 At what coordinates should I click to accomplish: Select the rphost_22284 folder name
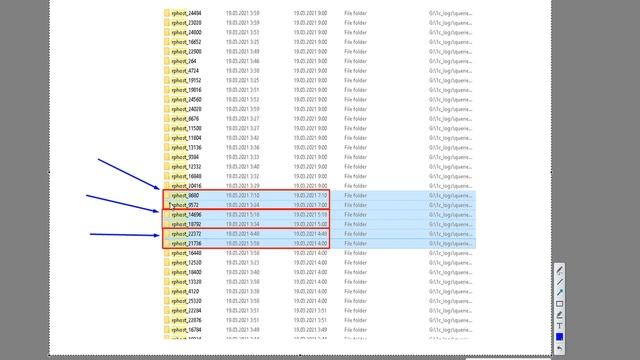pyautogui.click(x=186, y=311)
